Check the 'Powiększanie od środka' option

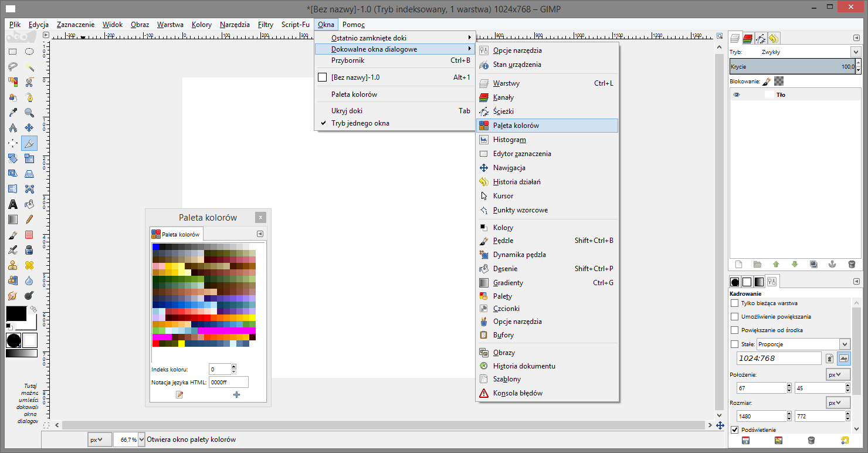(735, 330)
